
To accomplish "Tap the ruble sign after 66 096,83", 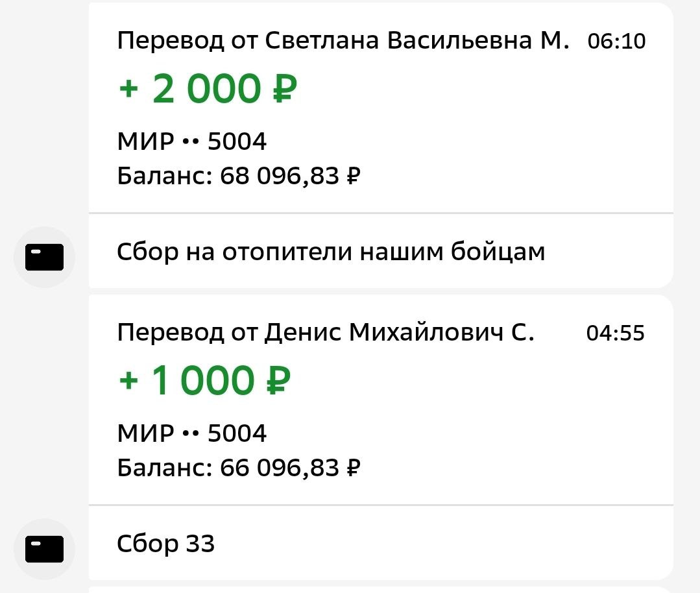I will 354,468.
